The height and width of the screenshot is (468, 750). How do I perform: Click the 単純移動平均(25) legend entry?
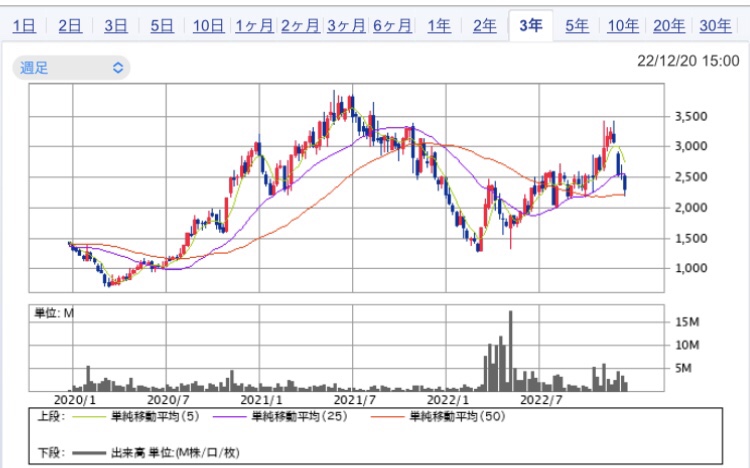click(299, 416)
